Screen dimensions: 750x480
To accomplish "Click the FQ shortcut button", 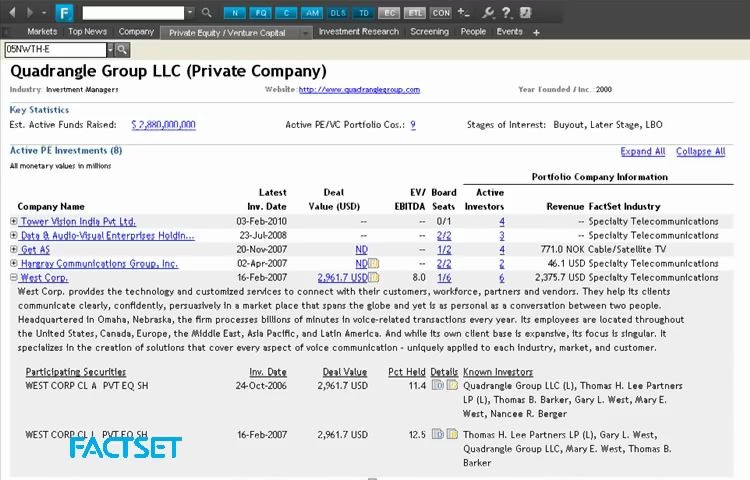I will coord(261,13).
